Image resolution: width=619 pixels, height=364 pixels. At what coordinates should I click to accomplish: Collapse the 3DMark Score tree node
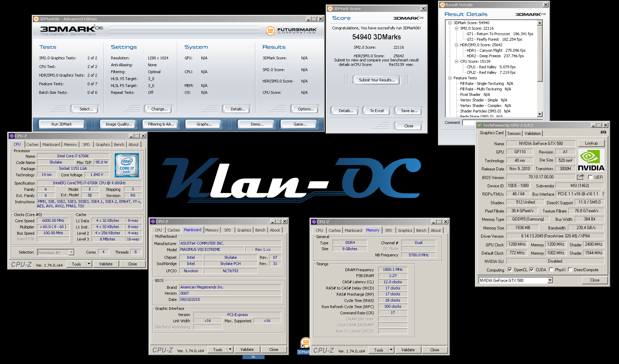click(450, 23)
